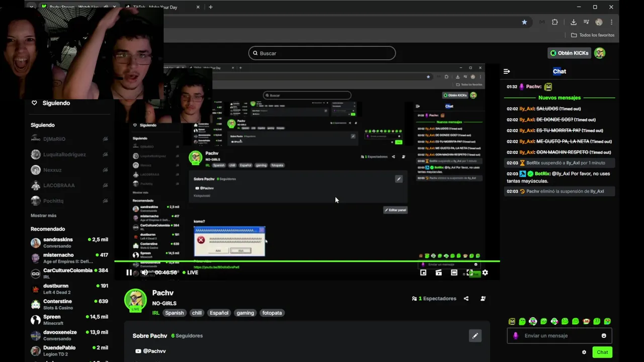Open CarCultureColombia recommended stream
This screenshot has height=362, width=644.
[x=70, y=274]
